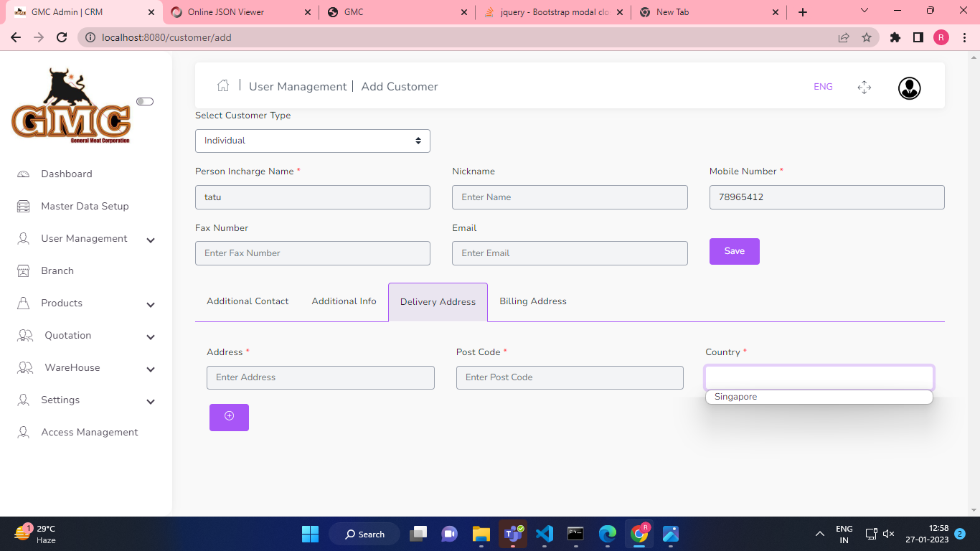Click the Master Data Setup icon
This screenshot has width=980, height=551.
pyautogui.click(x=24, y=207)
